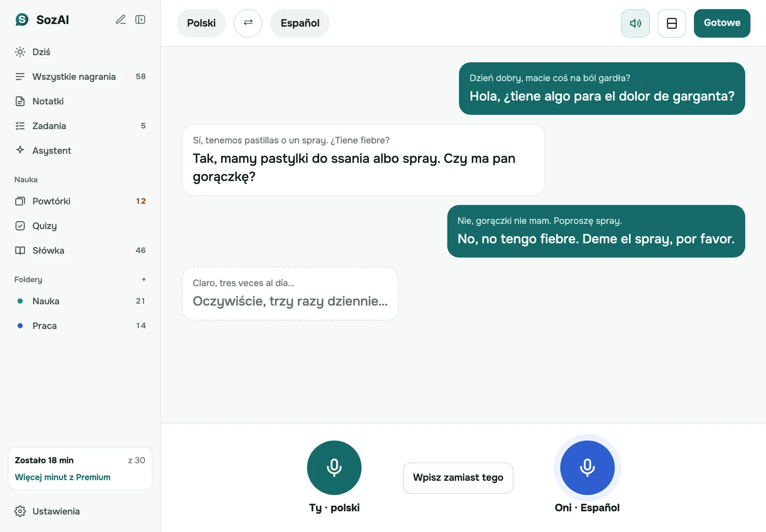
Task: Start the green Ty · polski microphone
Action: click(334, 467)
